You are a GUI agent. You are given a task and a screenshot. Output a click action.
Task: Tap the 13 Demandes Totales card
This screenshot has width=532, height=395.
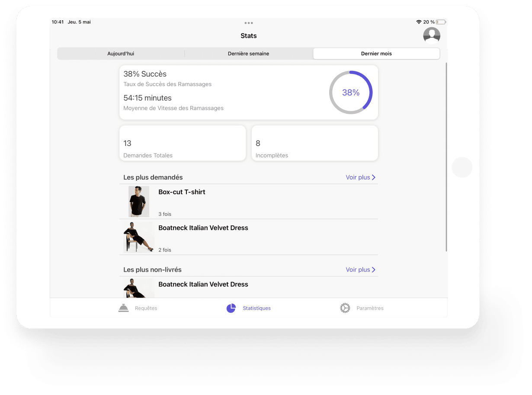point(183,143)
